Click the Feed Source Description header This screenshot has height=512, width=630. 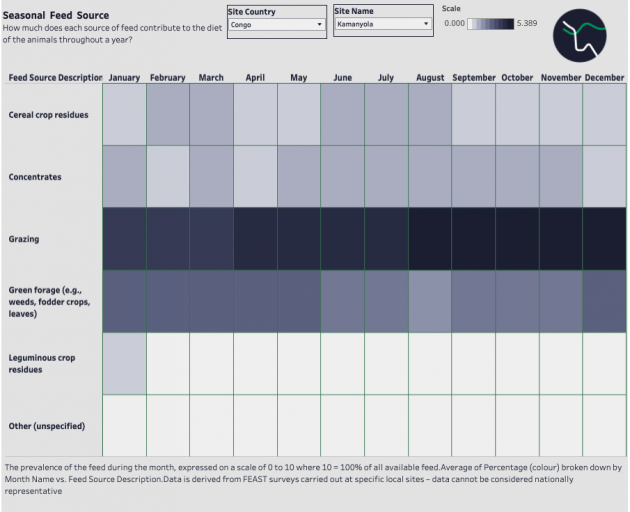[x=55, y=78]
